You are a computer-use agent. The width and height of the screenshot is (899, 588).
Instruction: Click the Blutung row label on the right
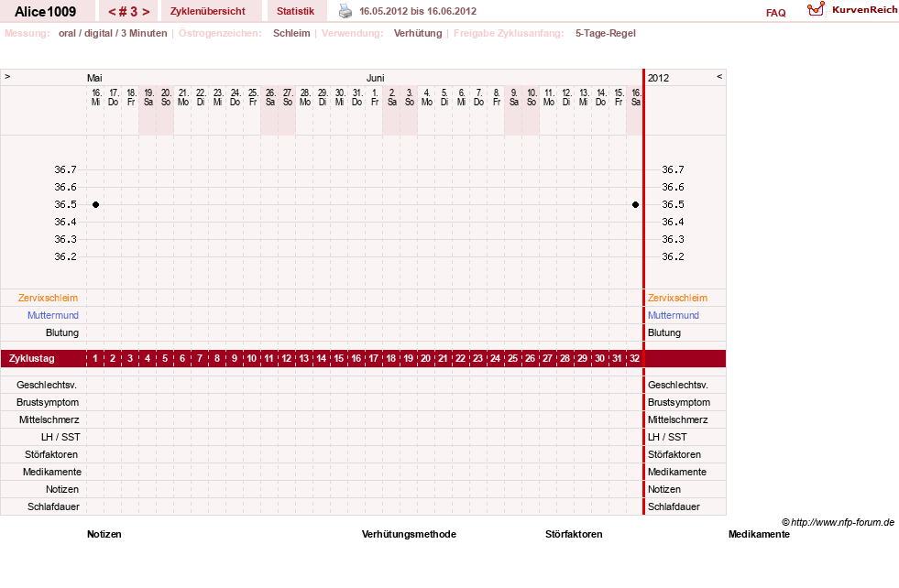pos(663,333)
